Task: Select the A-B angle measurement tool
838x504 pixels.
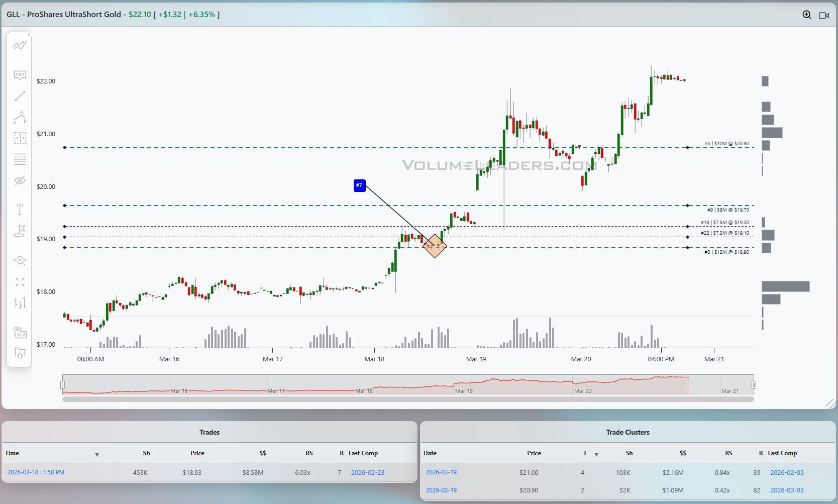Action: pos(20,117)
